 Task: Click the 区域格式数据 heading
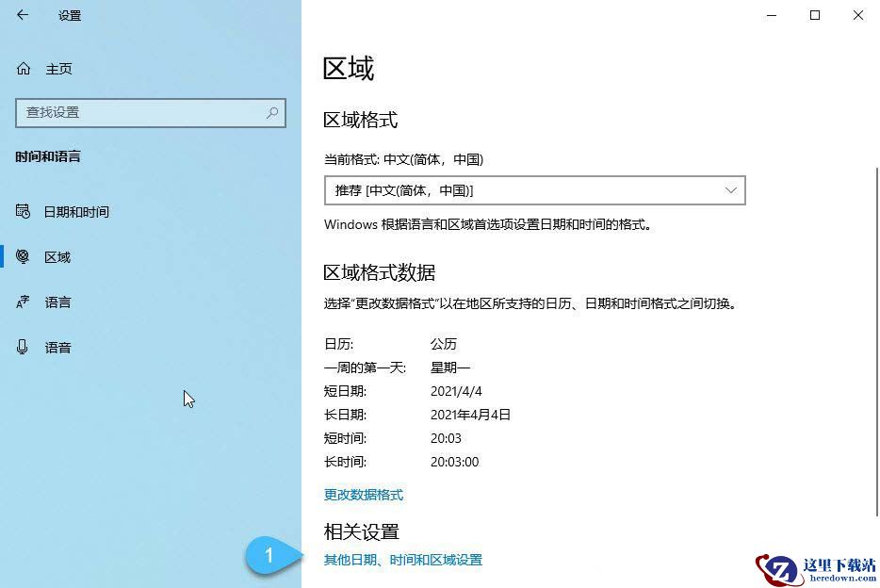pyautogui.click(x=380, y=272)
